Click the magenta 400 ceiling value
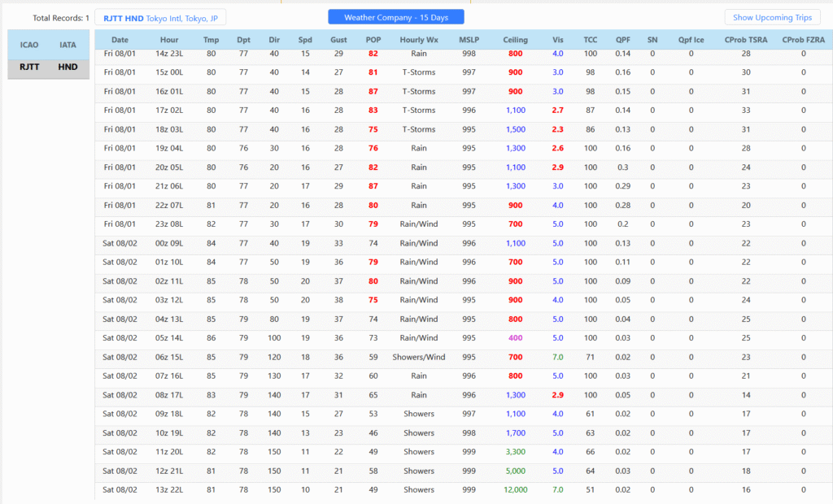This screenshot has height=504, width=833. (515, 338)
